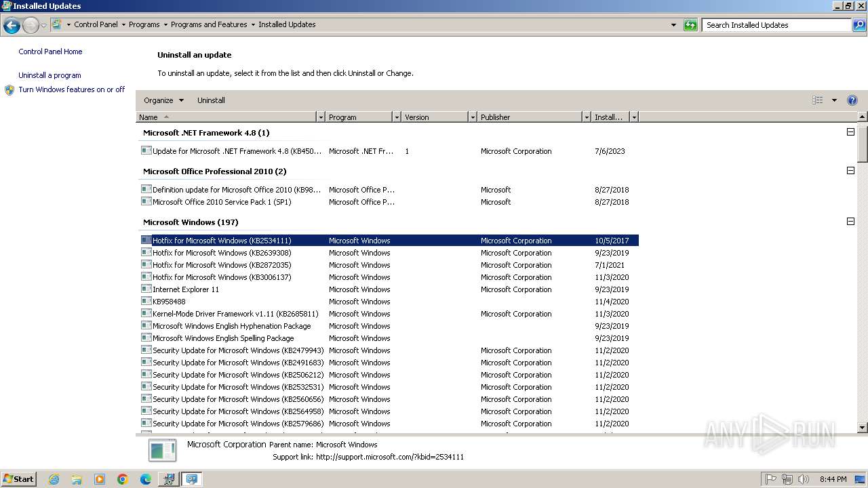The height and width of the screenshot is (488, 868).
Task: Sort by the Version column header
Action: 435,117
